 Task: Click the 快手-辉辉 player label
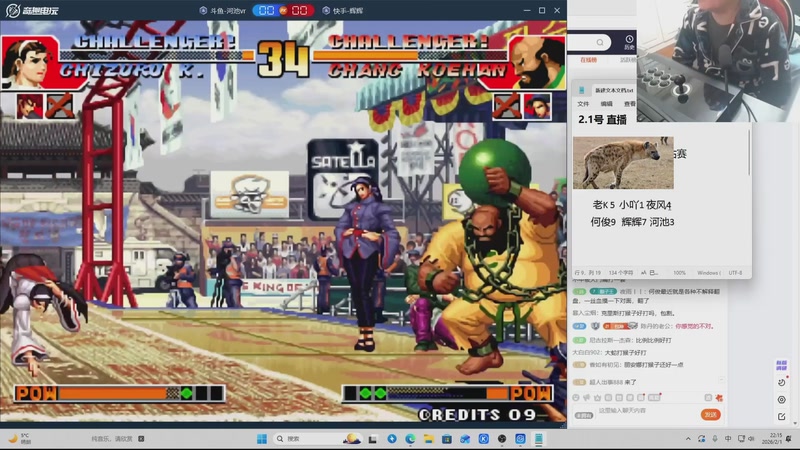pos(343,10)
